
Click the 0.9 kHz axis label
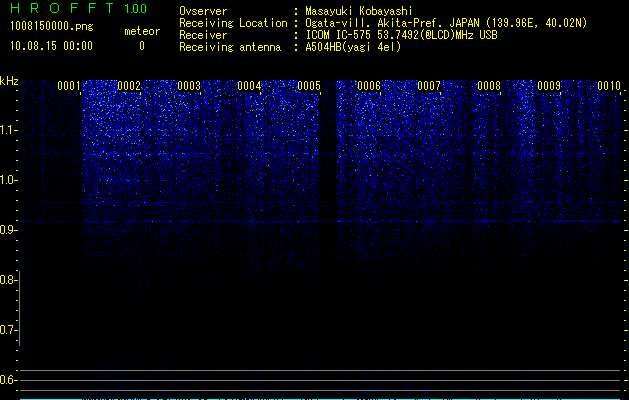coord(8,230)
